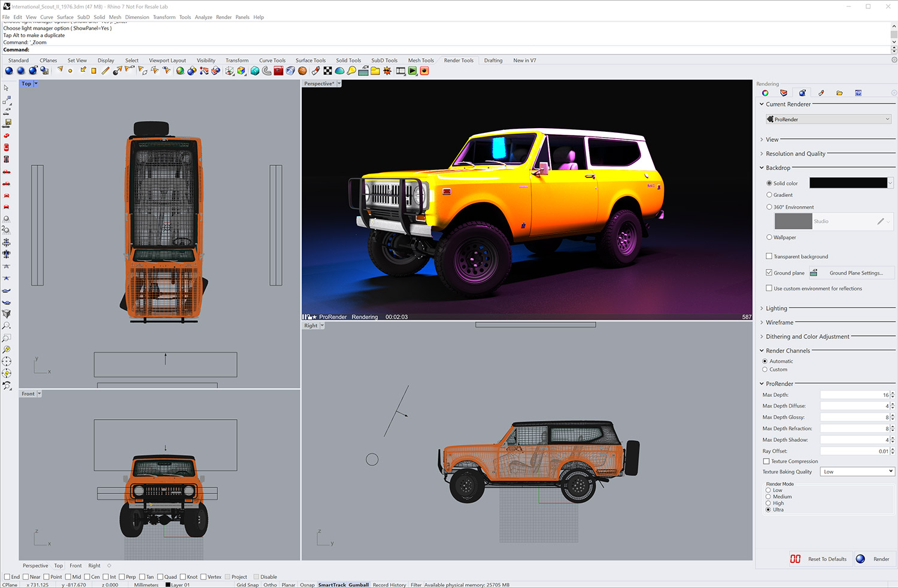This screenshot has height=588, width=898.
Task: Expand the Lighting section
Action: tap(776, 308)
